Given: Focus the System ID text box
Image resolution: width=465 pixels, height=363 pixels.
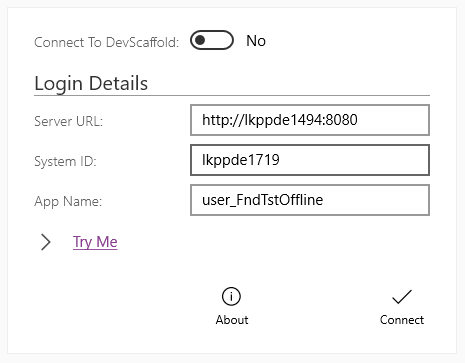Looking at the screenshot, I should 310,160.
